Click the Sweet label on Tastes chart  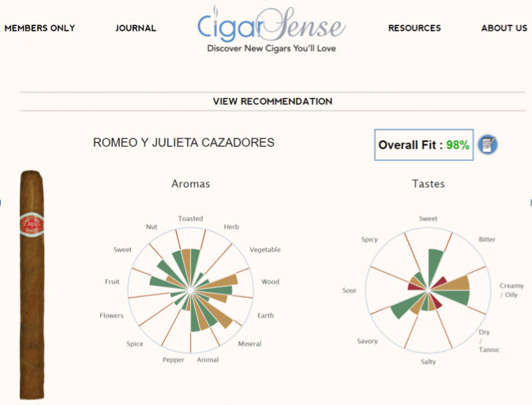pyautogui.click(x=428, y=219)
